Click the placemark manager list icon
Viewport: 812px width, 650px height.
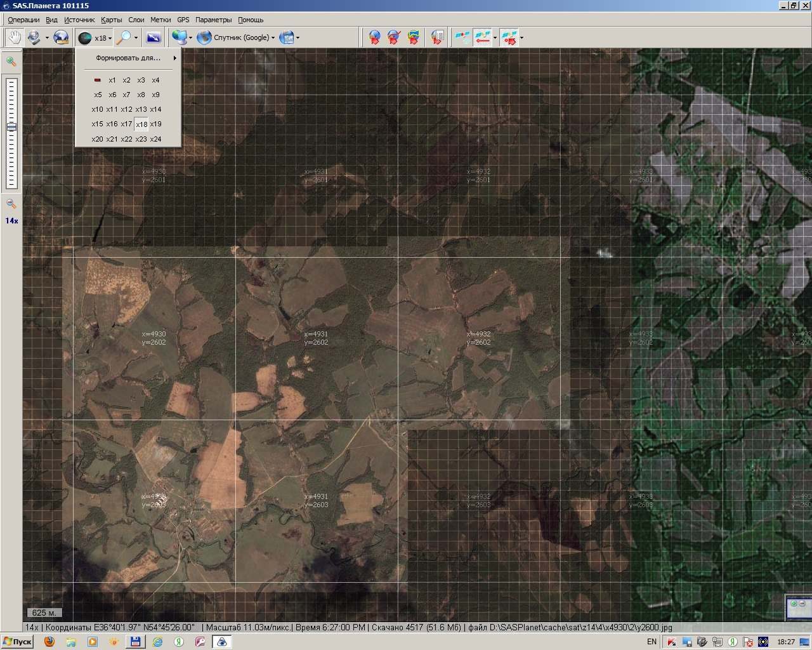tap(437, 37)
